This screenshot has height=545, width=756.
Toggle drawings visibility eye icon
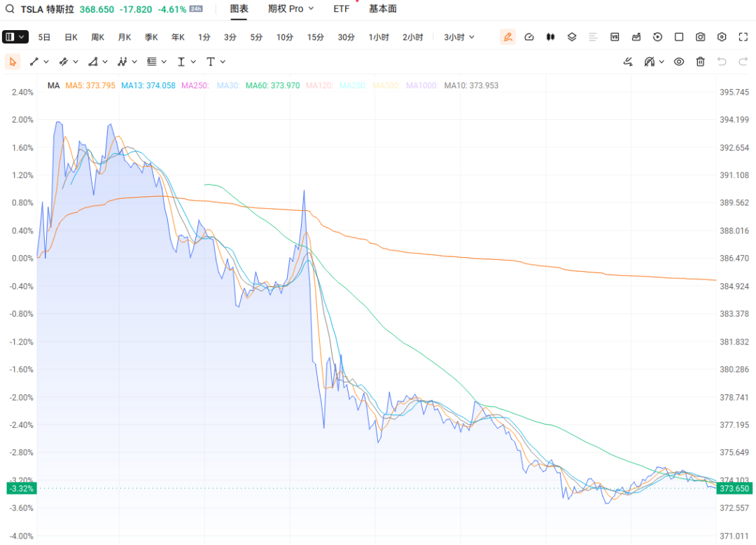click(679, 62)
